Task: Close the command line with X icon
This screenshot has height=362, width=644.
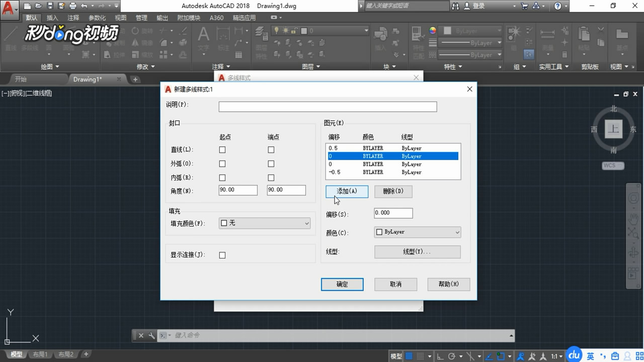Action: point(141,335)
